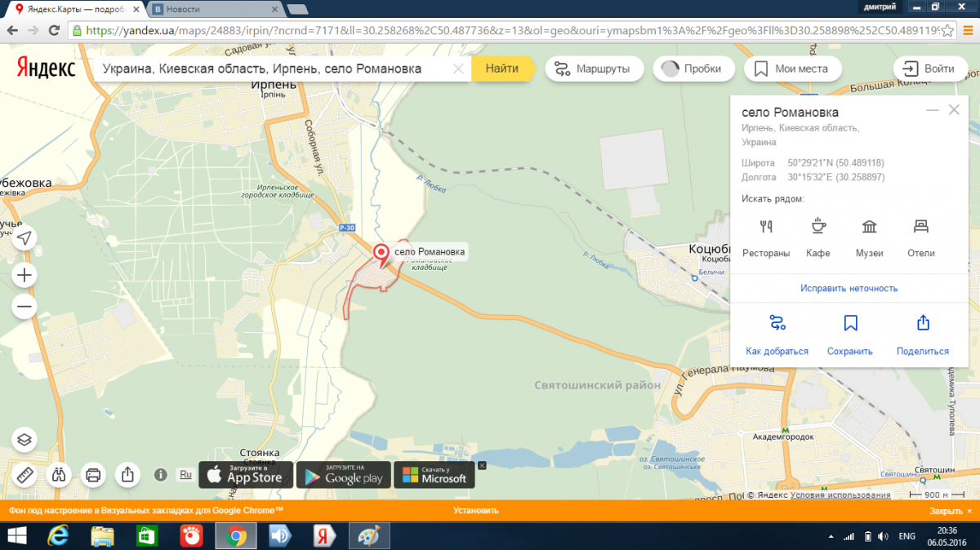The width and height of the screenshot is (980, 550).
Task: Open a new browser tab
Action: pyautogui.click(x=296, y=9)
